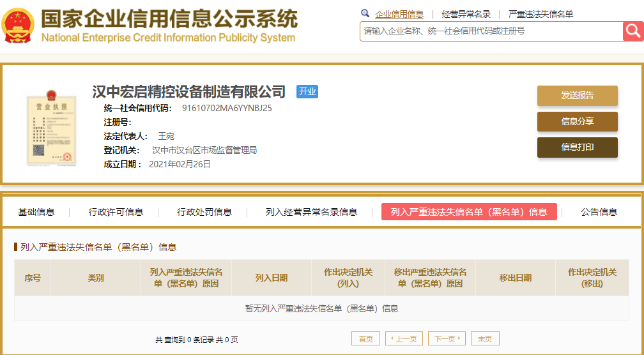
Task: Click the 移出日期 column header
Action: [x=516, y=278]
